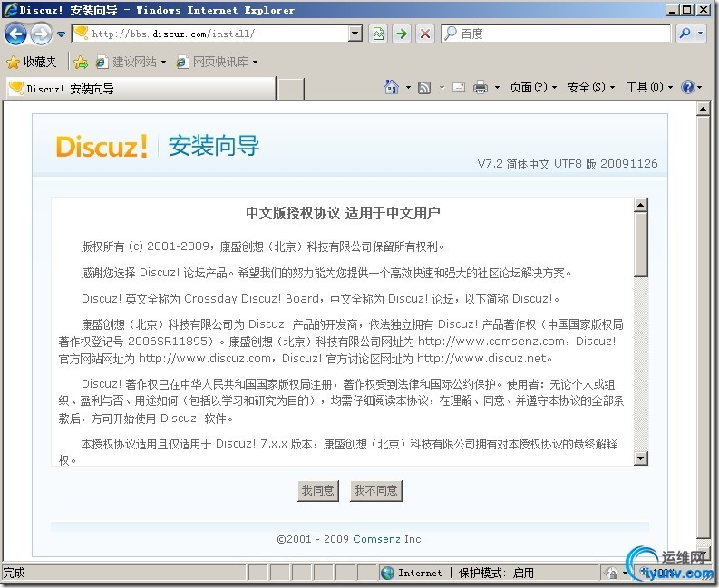
Task: Expand the 网页快讯库 dropdown arrow
Action: point(256,62)
